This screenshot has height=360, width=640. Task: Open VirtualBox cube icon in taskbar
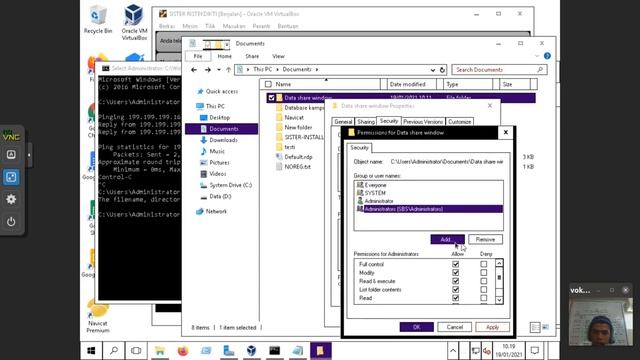(x=251, y=351)
